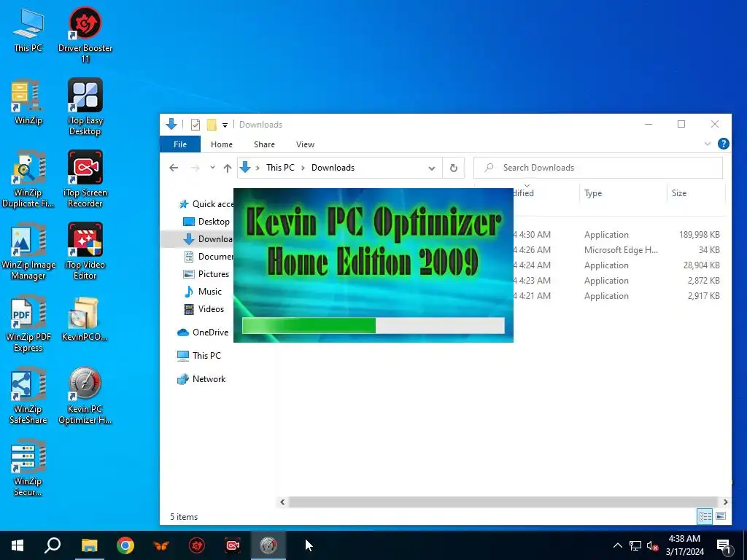The image size is (747, 560).
Task: Open iTop Screen Recorder from taskbar
Action: pyautogui.click(x=233, y=545)
